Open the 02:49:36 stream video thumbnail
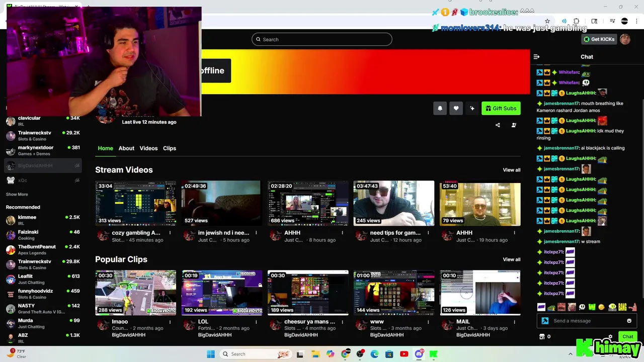Viewport: 644px width, 362px height. (x=222, y=203)
